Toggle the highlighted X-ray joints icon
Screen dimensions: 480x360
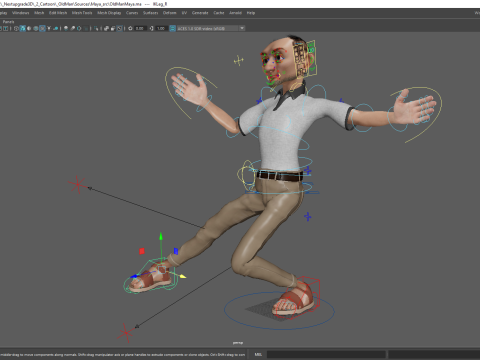pyautogui.click(x=119, y=28)
